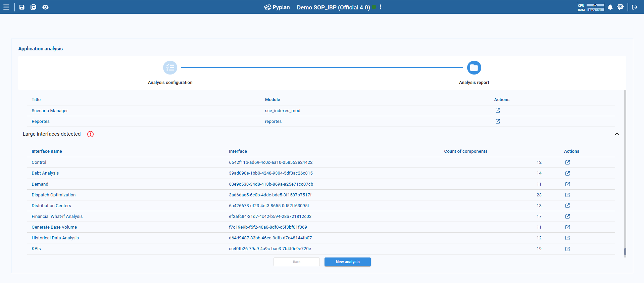Screen dimensions: 644x283
Task: Click the Save As (double disk) icon
Action: tap(34, 7)
